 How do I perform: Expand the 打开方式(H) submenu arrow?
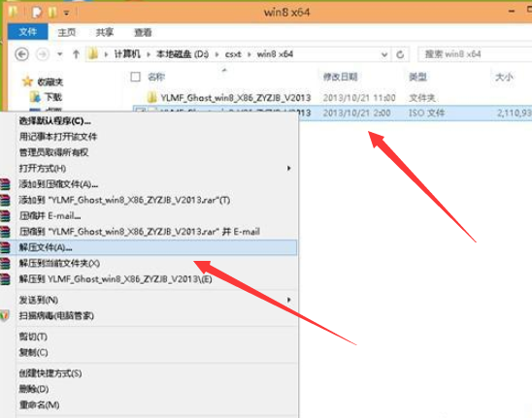(288, 168)
